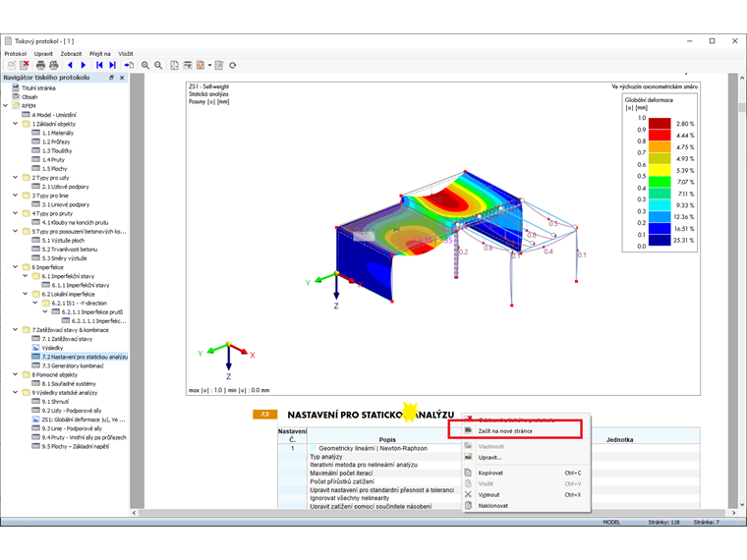Open dropdown arrow next to lifebuoy icon
The width and height of the screenshot is (747, 560).
tap(209, 65)
